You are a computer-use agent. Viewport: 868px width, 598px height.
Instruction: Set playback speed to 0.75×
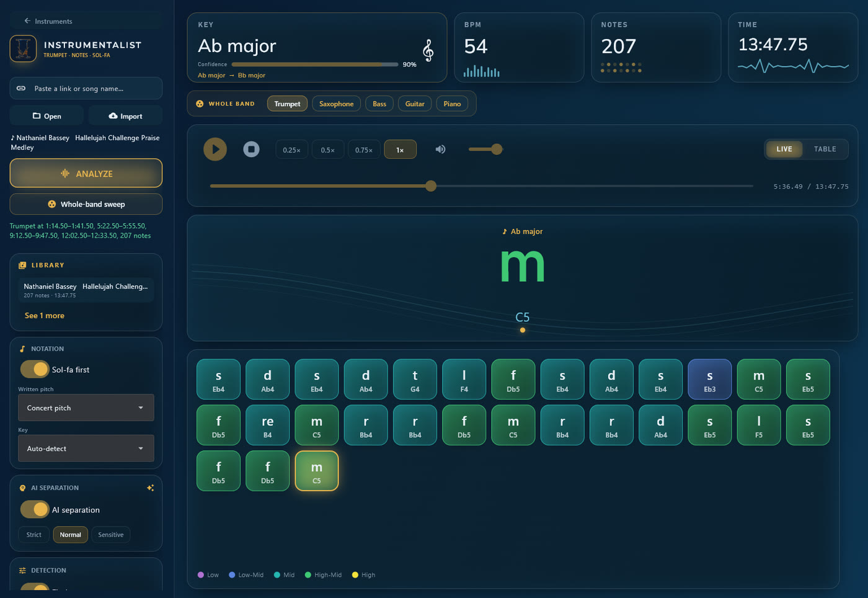click(x=364, y=149)
